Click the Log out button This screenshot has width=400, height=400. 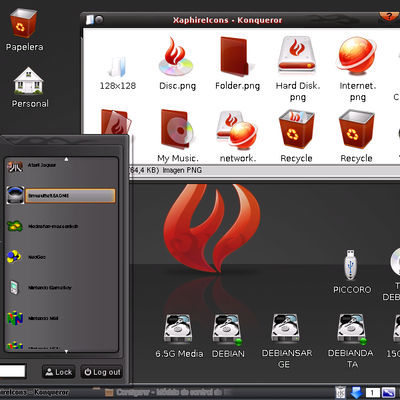pyautogui.click(x=102, y=372)
